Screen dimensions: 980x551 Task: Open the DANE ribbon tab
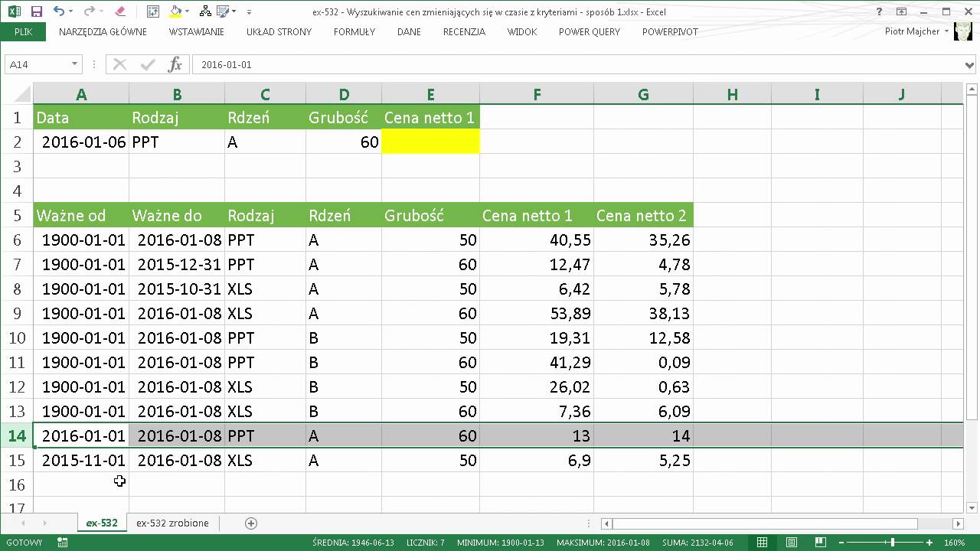409,32
